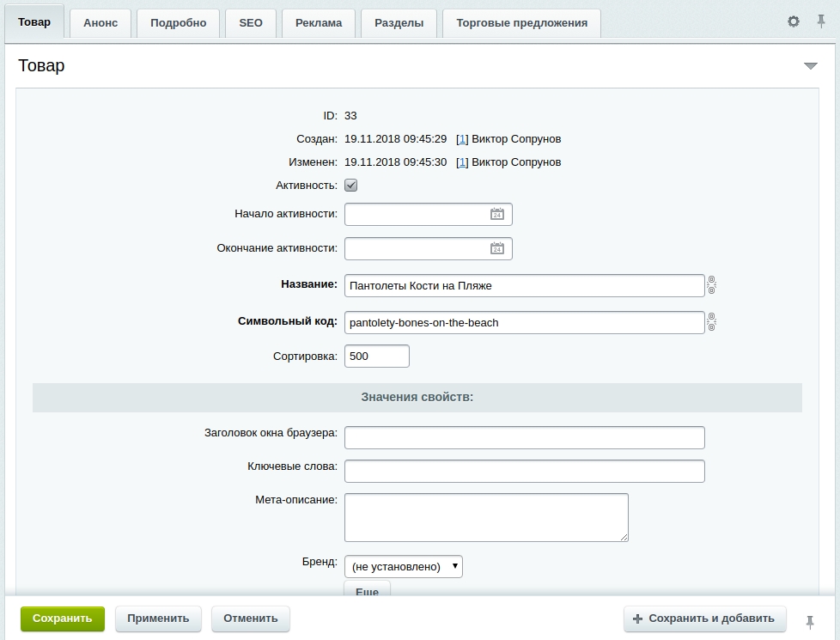Click the Применить button
Image resolution: width=840 pixels, height=640 pixels.
pyautogui.click(x=158, y=619)
